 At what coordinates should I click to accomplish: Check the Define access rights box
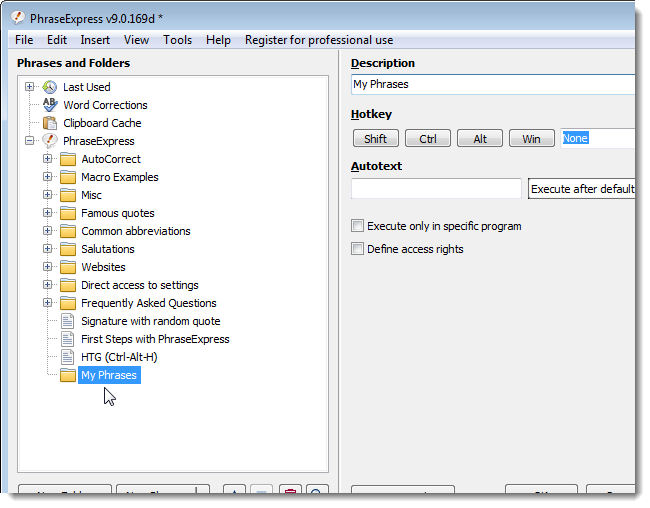click(x=357, y=249)
